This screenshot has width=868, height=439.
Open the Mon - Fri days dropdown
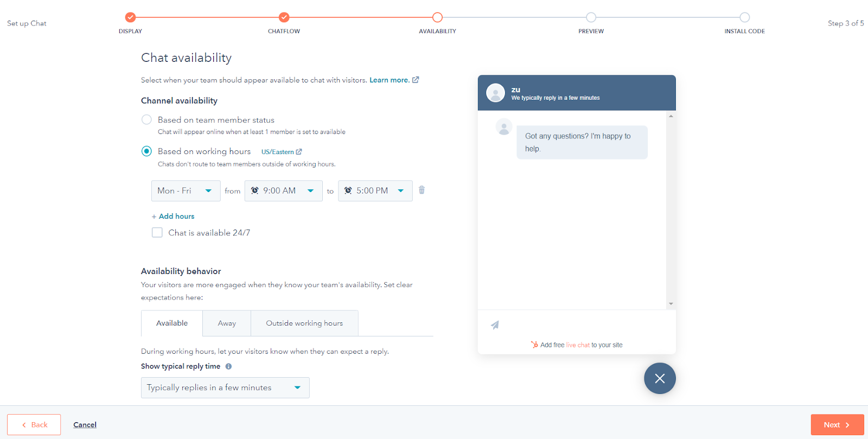pos(186,190)
